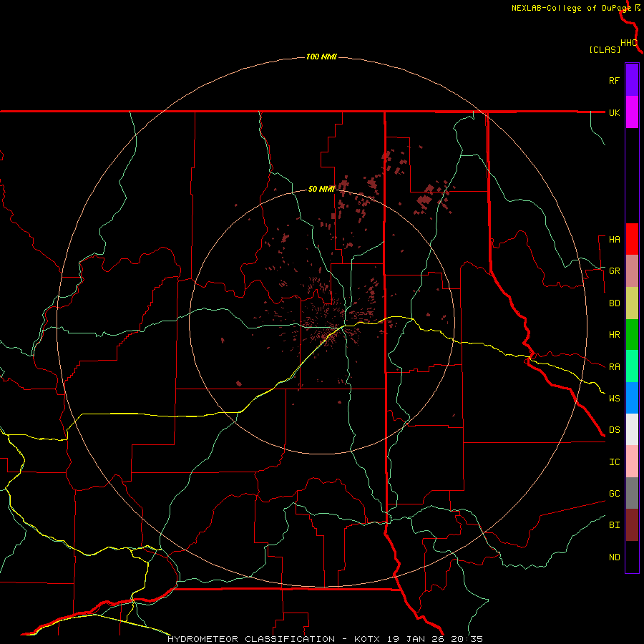Click the UK legend label
Screen dimensions: 644x644
614,112
